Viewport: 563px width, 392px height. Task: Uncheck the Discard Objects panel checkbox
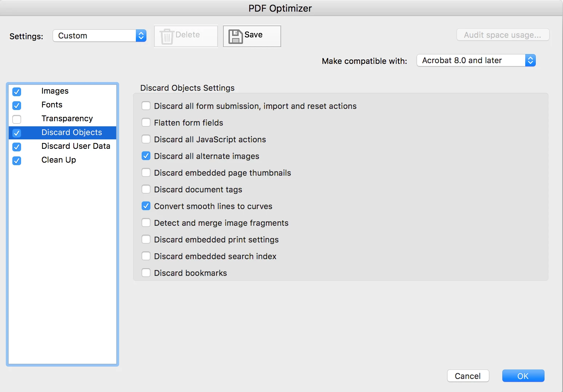(x=17, y=133)
